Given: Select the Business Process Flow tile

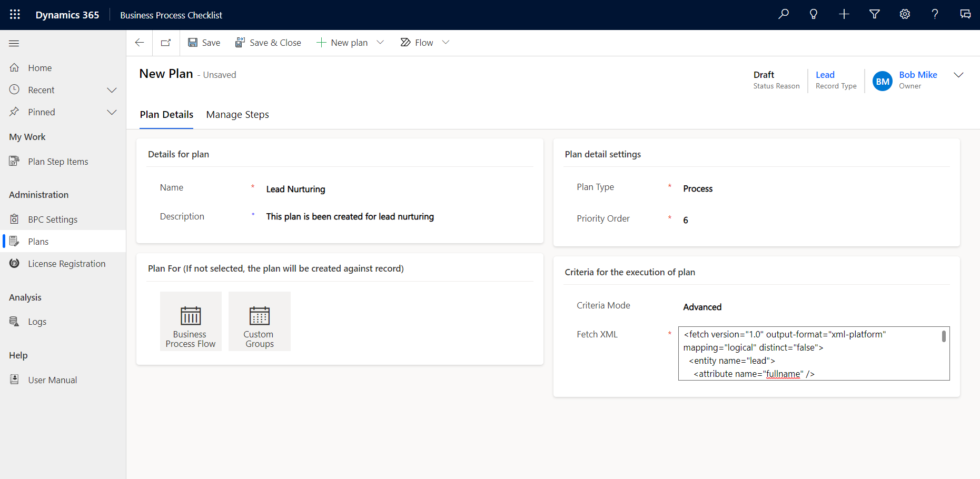Looking at the screenshot, I should [x=191, y=321].
